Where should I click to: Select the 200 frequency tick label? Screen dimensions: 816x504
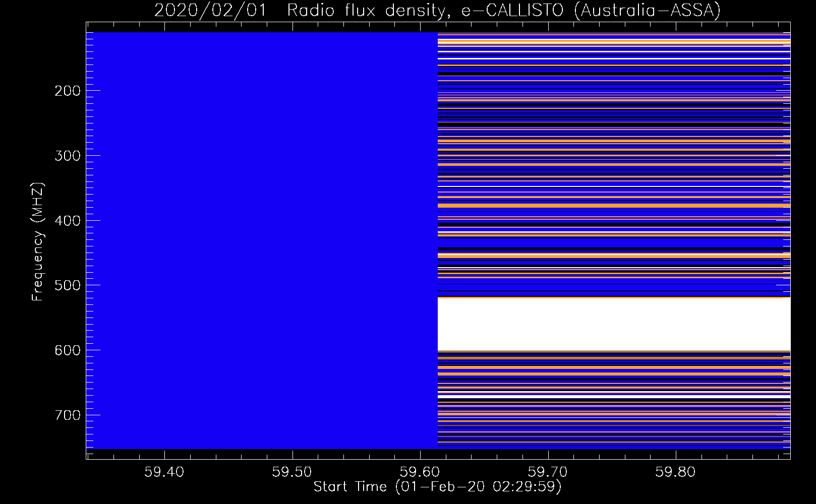click(x=67, y=91)
